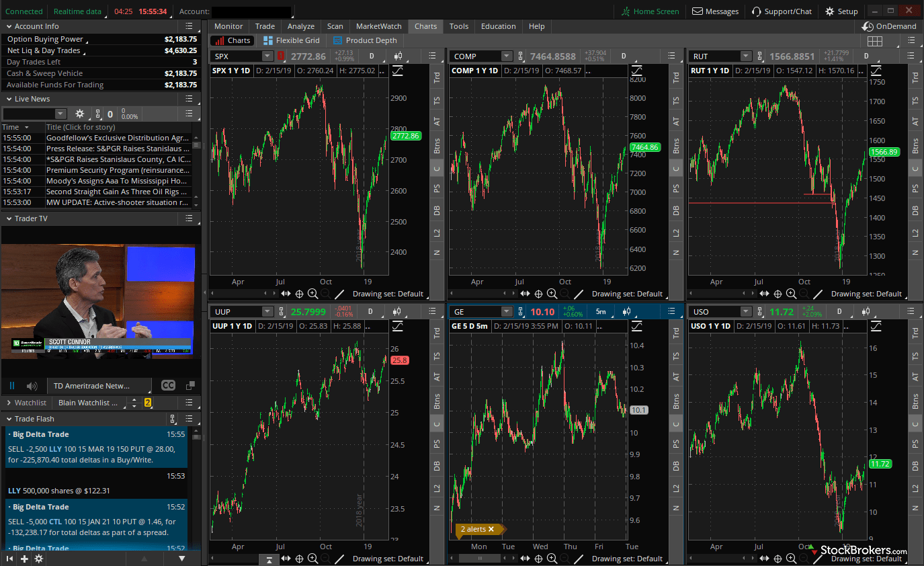Viewport: 924px width, 566px height.
Task: Toggle the PS side panel on USO chart
Action: pyautogui.click(x=915, y=444)
